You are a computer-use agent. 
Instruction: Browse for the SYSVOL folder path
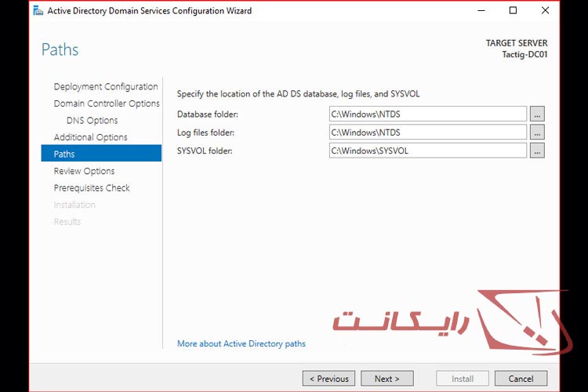click(x=537, y=151)
